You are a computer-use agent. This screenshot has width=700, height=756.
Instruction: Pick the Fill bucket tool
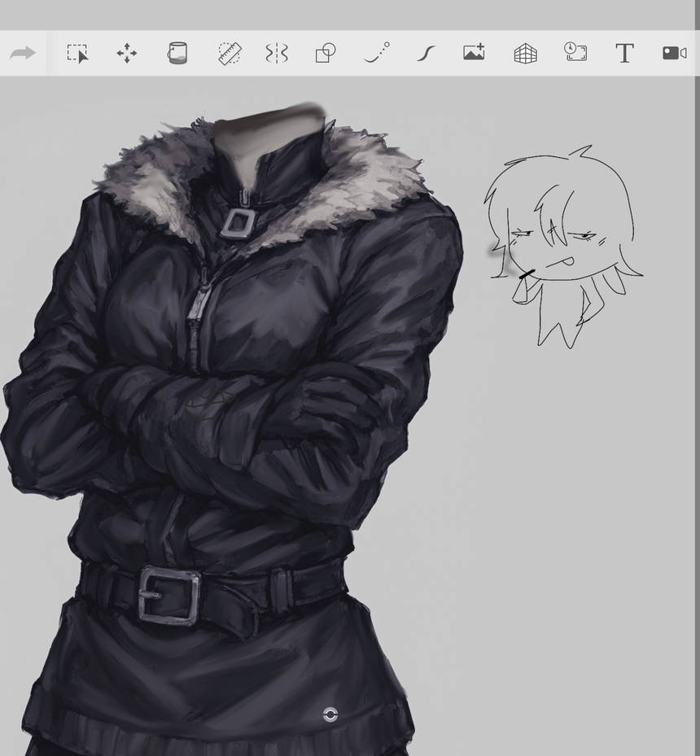pos(177,53)
